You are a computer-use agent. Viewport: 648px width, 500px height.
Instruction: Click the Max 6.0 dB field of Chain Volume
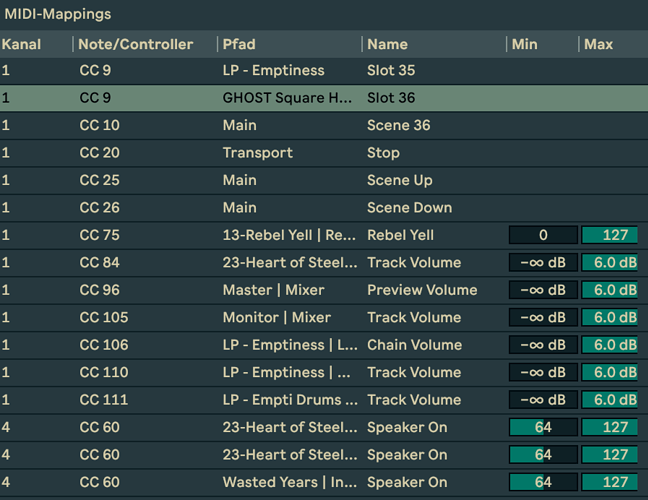[609, 345]
